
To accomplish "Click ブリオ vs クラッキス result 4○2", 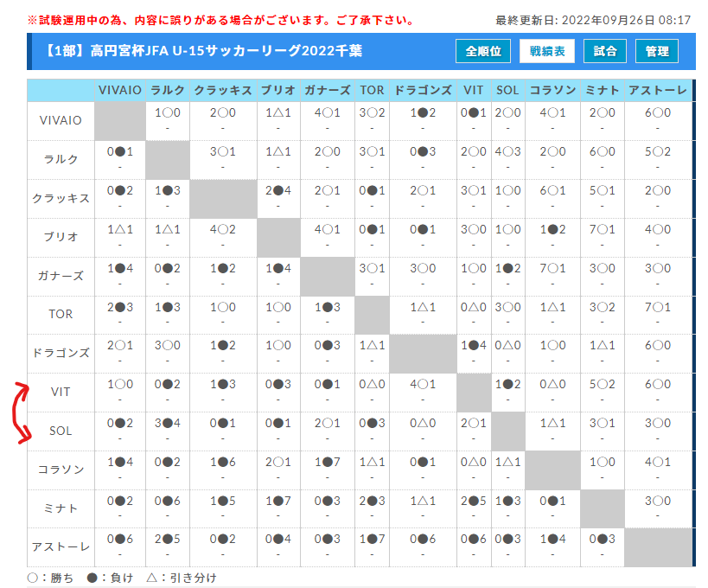I will (x=223, y=229).
